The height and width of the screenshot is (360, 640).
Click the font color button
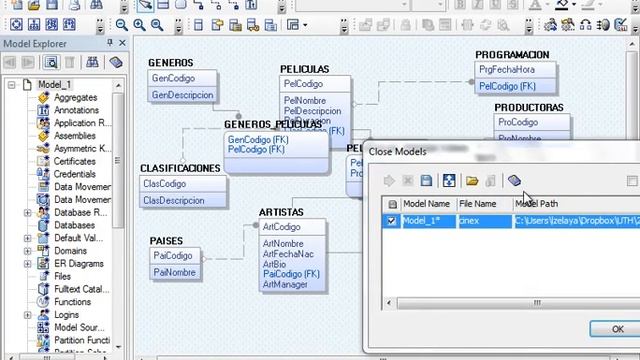(x=535, y=5)
